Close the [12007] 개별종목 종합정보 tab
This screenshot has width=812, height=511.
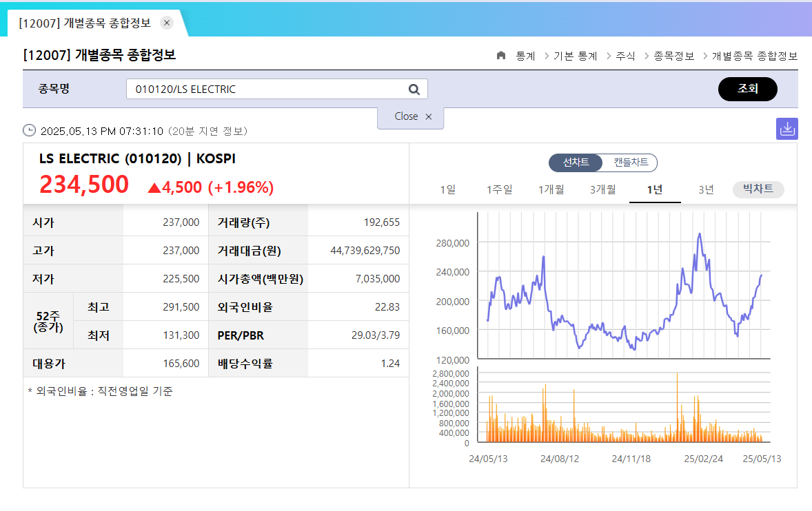(x=166, y=21)
